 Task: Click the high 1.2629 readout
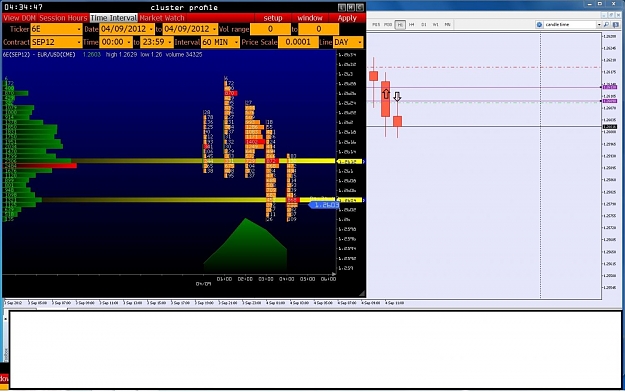(121, 55)
